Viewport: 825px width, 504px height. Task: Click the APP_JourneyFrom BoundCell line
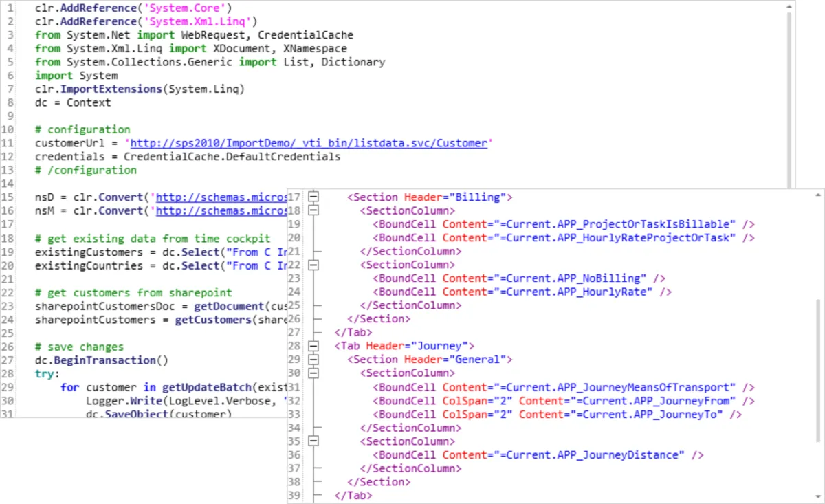point(564,401)
